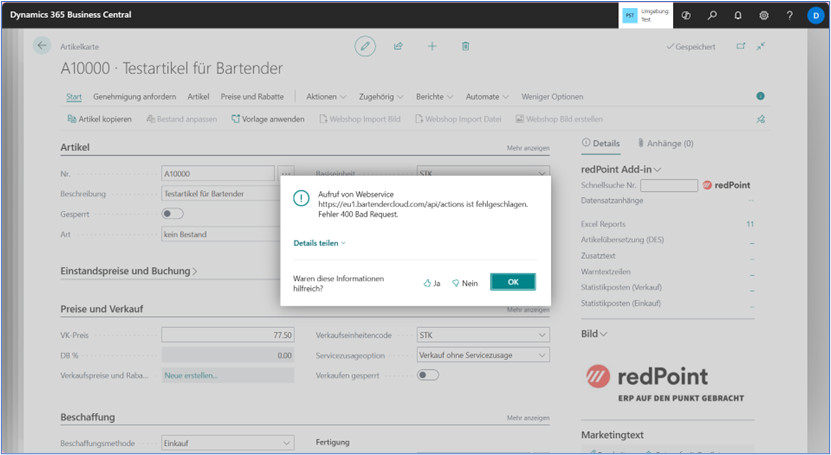Click the back arrow button
The image size is (831, 455).
[41, 46]
